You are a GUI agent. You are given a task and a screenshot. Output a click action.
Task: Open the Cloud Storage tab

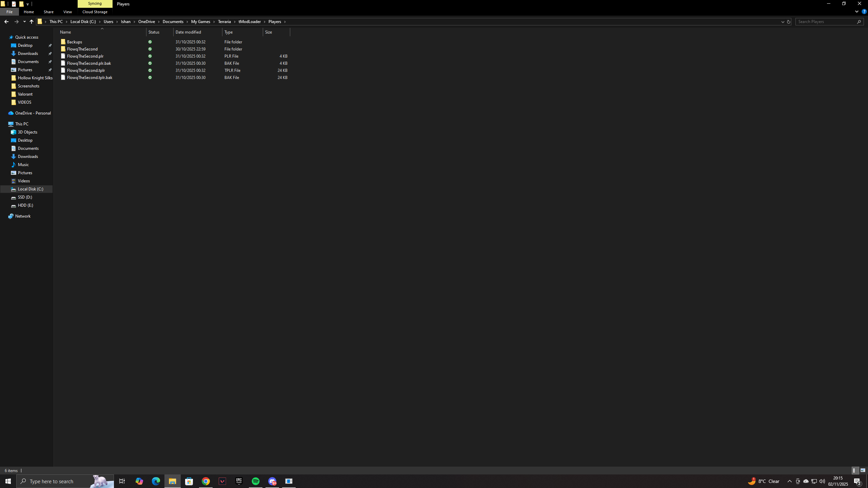(95, 12)
